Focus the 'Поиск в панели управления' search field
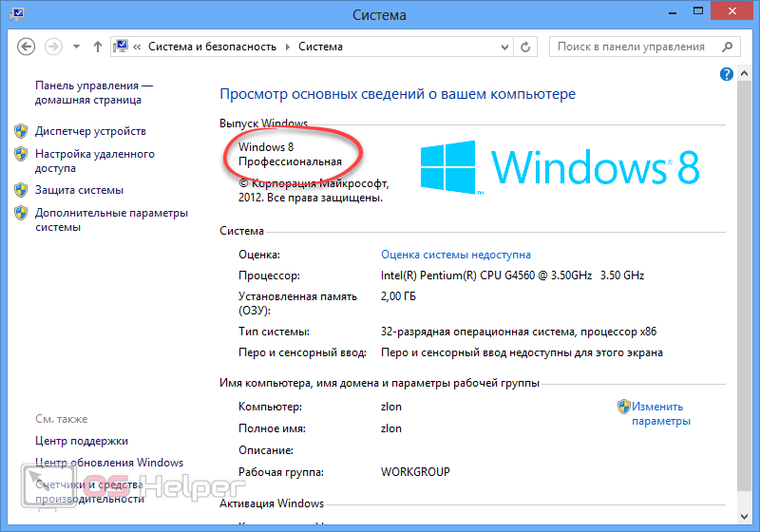This screenshot has width=760, height=532. coord(644,47)
